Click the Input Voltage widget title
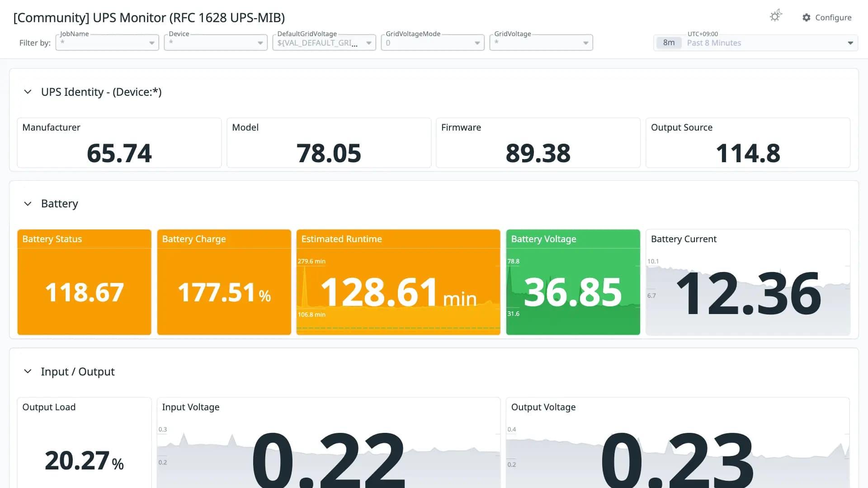The height and width of the screenshot is (488, 868). click(191, 407)
